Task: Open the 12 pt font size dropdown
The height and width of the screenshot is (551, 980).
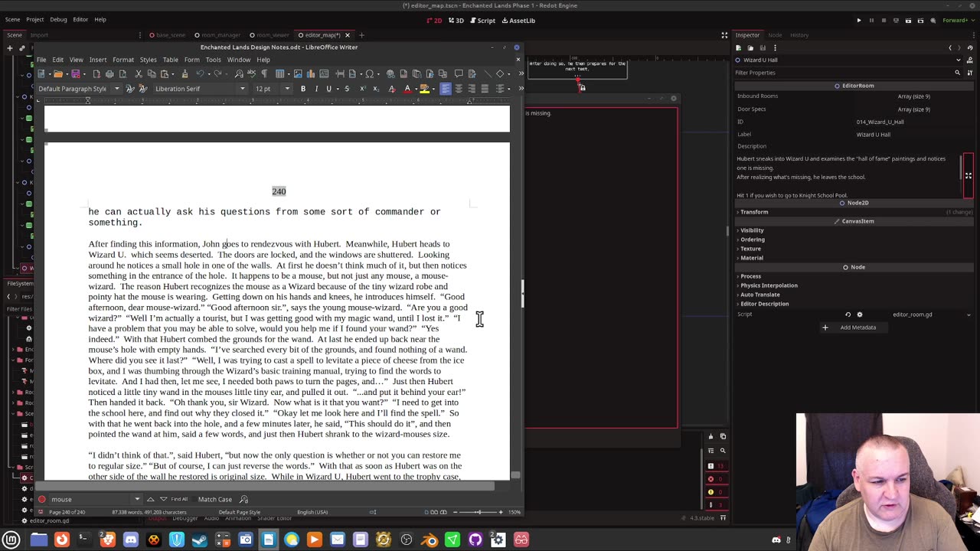Action: 287,89
